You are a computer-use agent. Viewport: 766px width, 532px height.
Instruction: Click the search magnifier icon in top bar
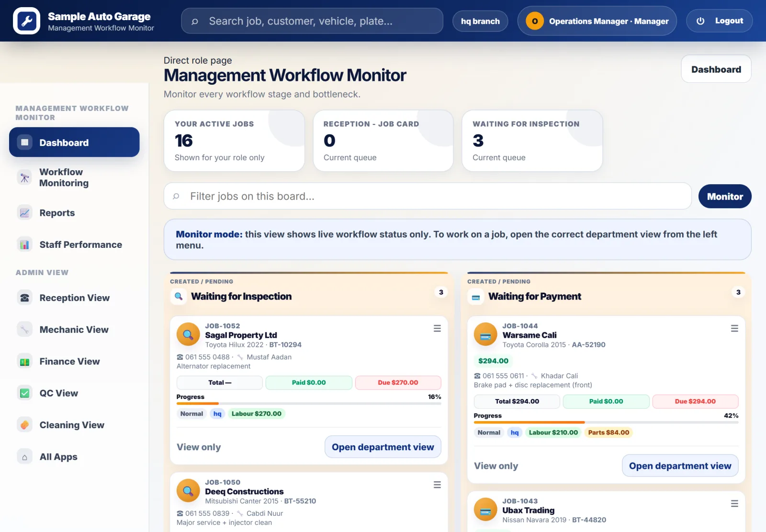195,21
